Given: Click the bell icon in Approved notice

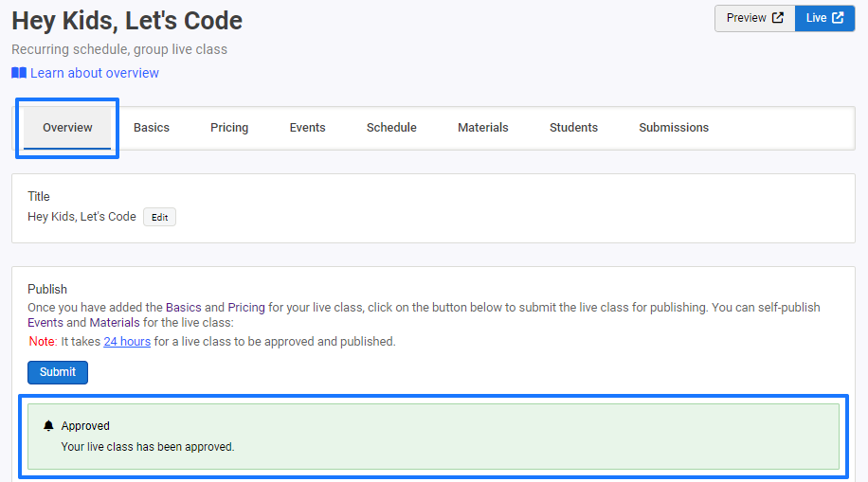Looking at the screenshot, I should (x=48, y=425).
